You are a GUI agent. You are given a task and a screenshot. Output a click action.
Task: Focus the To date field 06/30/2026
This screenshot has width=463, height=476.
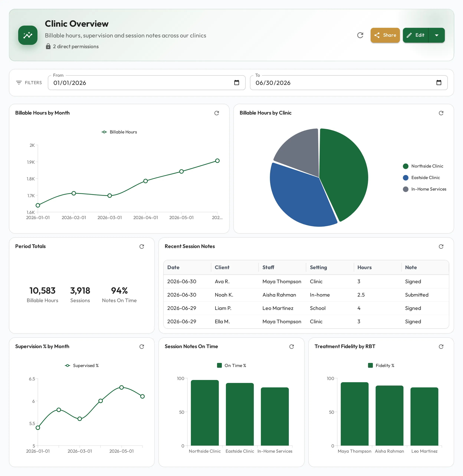(349, 83)
